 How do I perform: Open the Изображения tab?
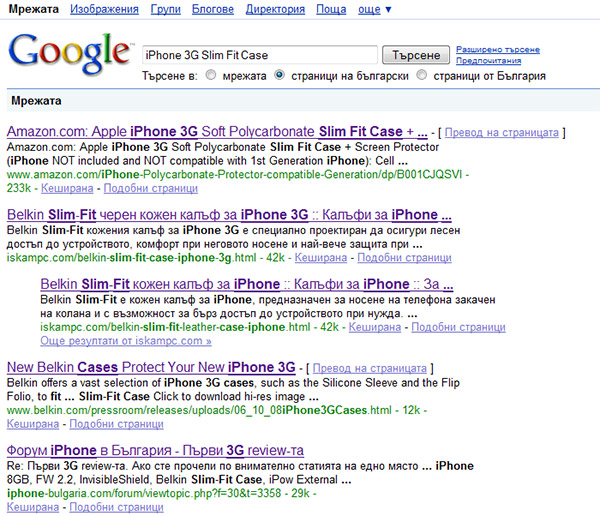coord(104,9)
